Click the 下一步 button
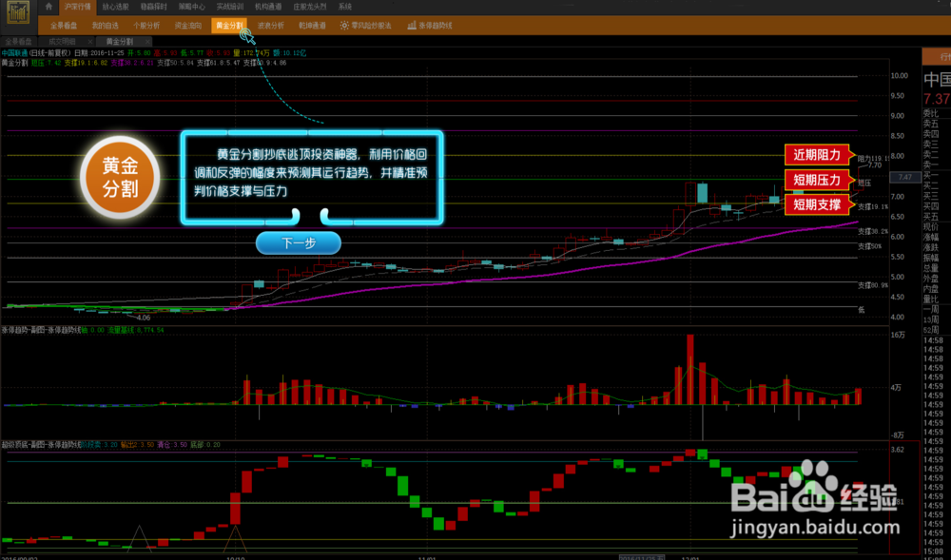This screenshot has width=951, height=560. click(x=299, y=243)
